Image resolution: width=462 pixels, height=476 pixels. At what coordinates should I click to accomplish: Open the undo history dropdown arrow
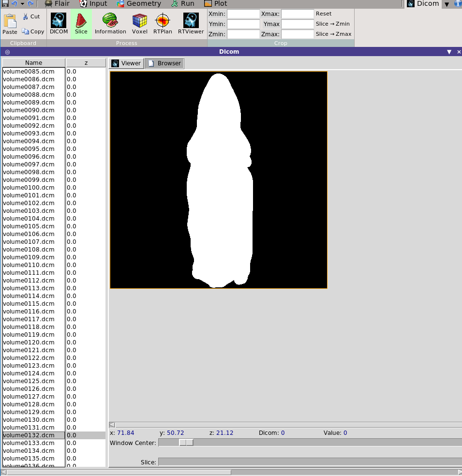click(x=22, y=4)
